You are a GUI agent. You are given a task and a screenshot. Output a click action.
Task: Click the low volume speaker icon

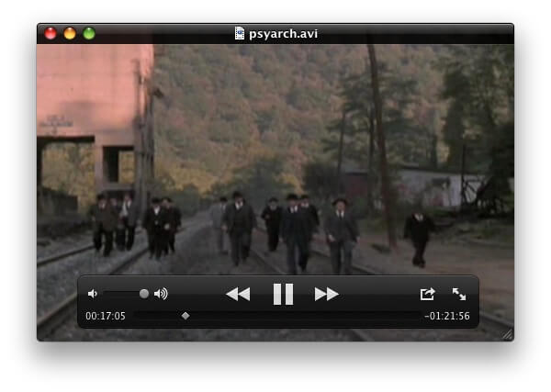92,294
